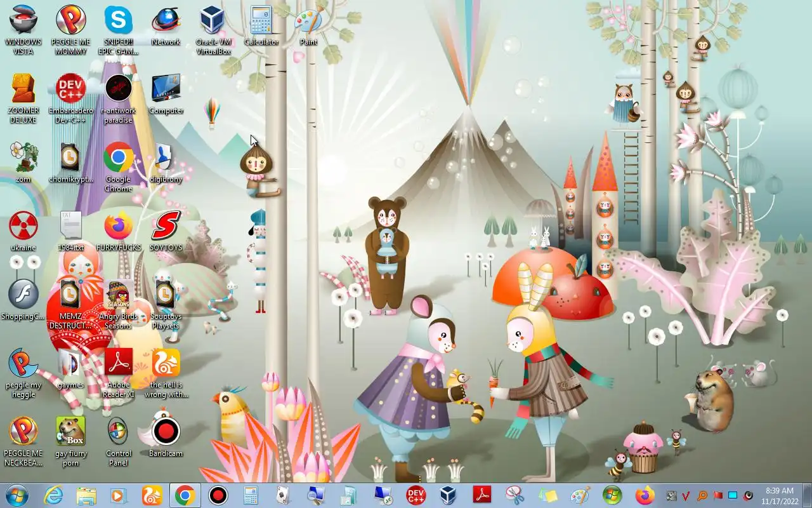Screen dimensions: 812x508
Task: Click the Paint palette icon in the taskbar
Action: pos(580,495)
